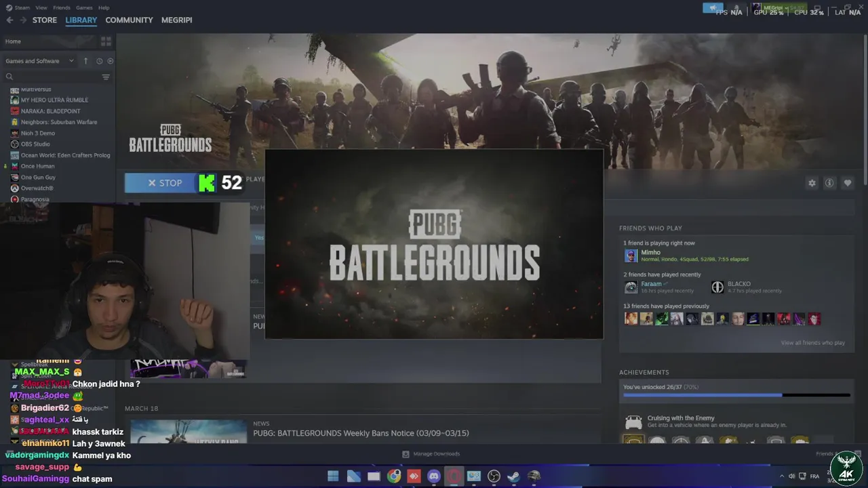Screen dimensions: 868x488
Task: Switch to the LIBRARY tab
Action: click(x=81, y=20)
